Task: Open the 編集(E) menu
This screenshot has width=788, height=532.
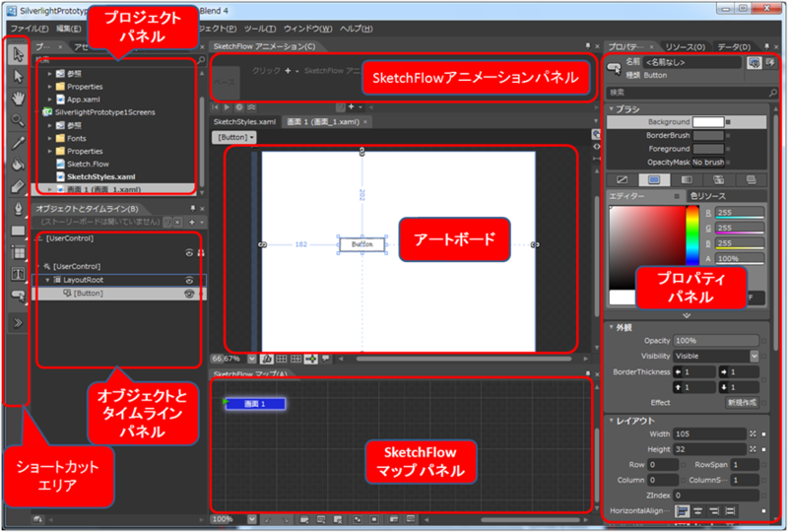Action: (x=69, y=29)
